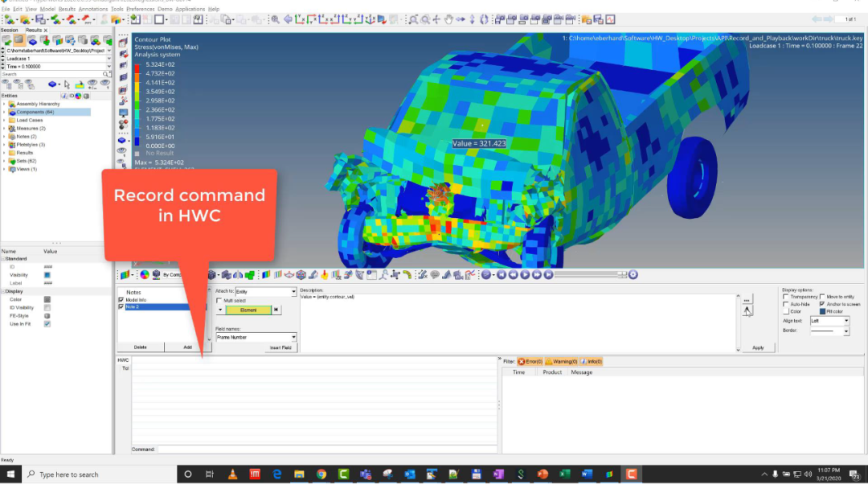Open Microsoft Edge from the taskbar

pyautogui.click(x=276, y=474)
